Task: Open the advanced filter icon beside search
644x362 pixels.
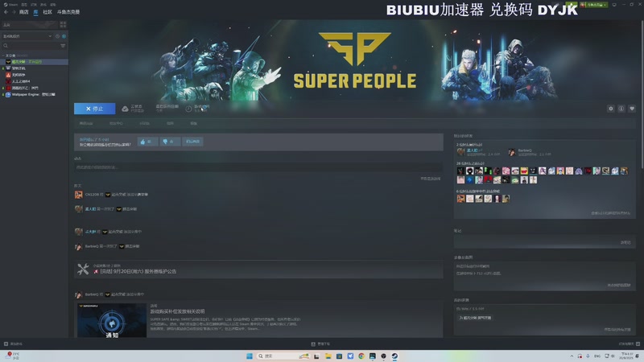Action: pos(63,46)
